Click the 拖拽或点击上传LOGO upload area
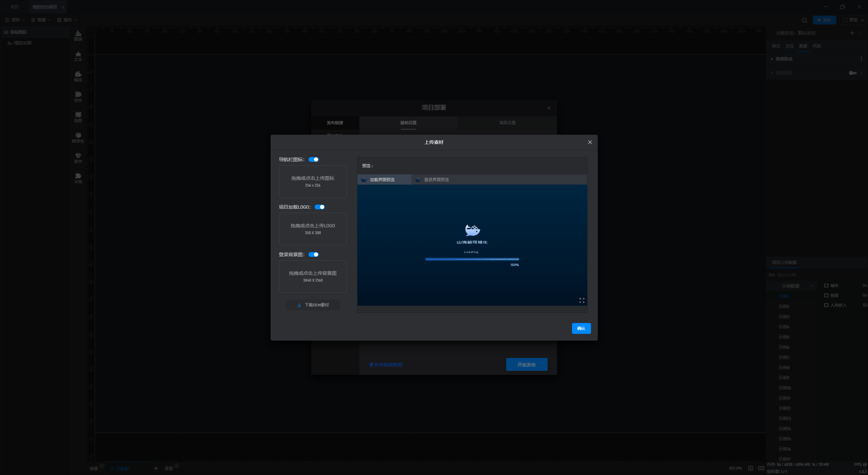 313,229
